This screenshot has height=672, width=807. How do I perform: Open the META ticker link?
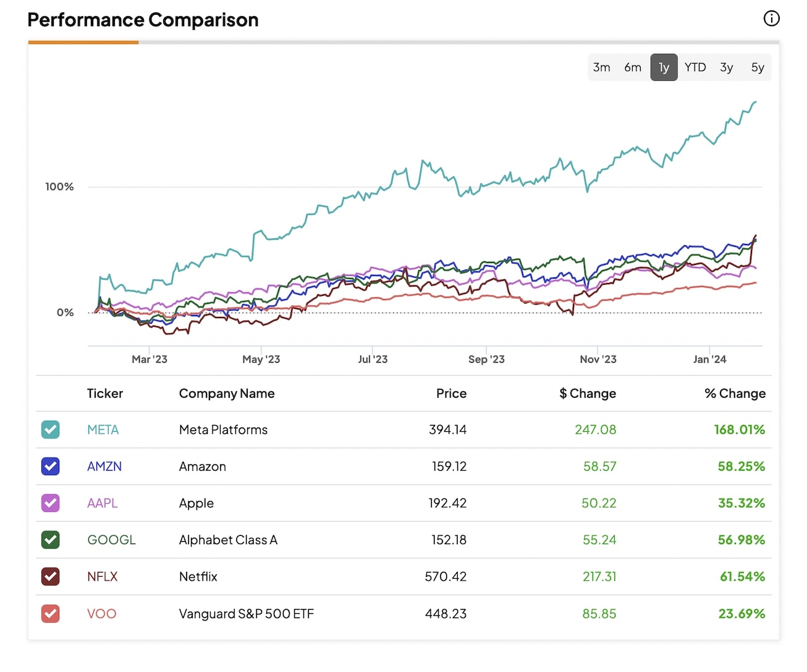point(103,430)
